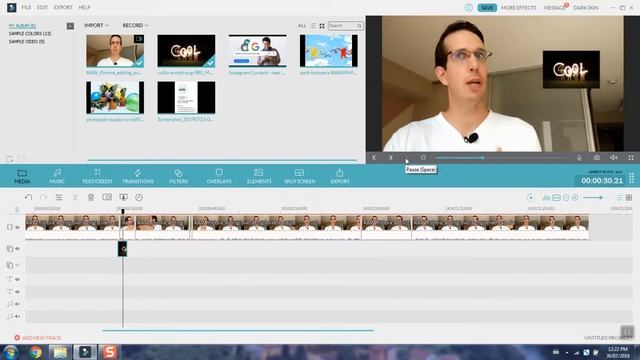Add a new folder below album list
Screen dimensions: 640x360
coord(9,159)
